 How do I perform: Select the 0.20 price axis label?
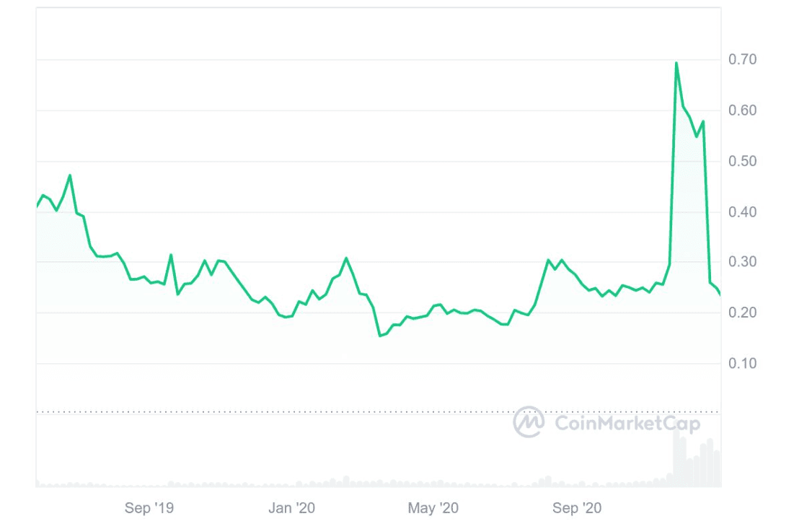tap(742, 313)
